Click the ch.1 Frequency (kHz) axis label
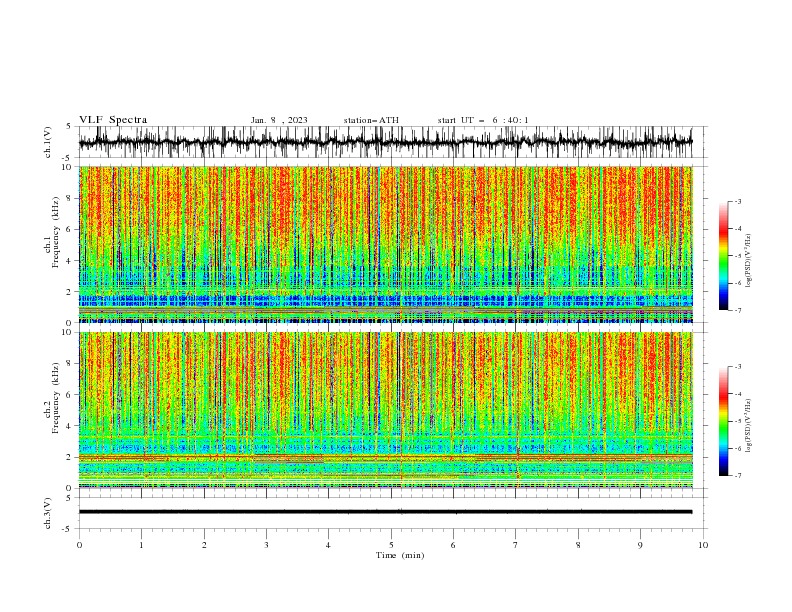Image resolution: width=792 pixels, height=612 pixels. pyautogui.click(x=52, y=231)
